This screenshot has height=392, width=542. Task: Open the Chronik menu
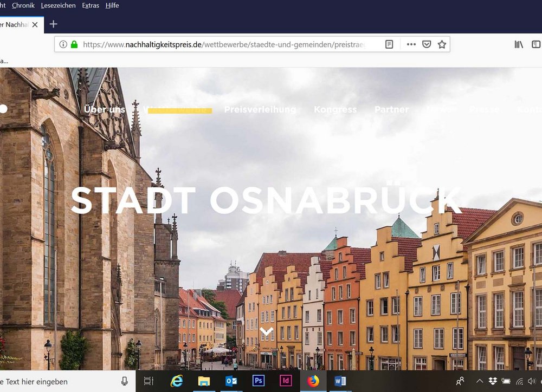click(23, 5)
